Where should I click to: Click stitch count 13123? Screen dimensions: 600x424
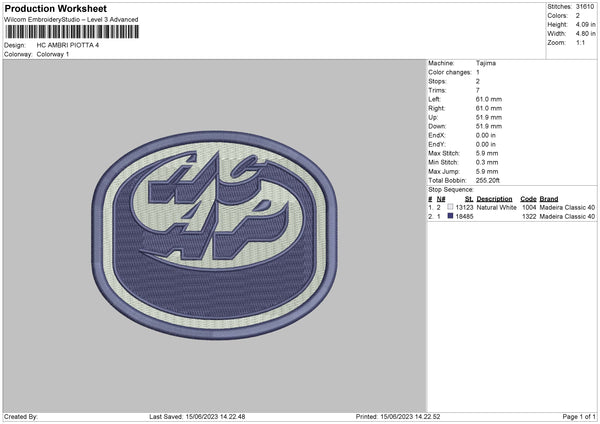click(464, 207)
